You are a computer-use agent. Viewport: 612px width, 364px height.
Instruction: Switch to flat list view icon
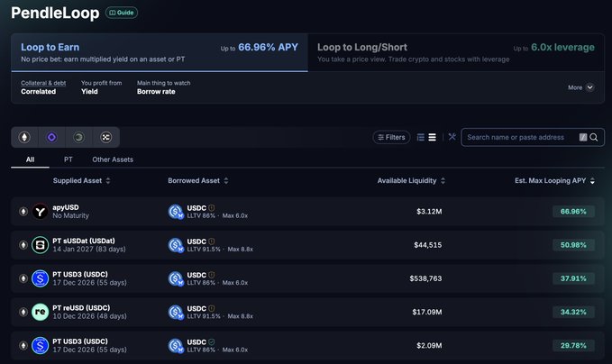pos(432,137)
